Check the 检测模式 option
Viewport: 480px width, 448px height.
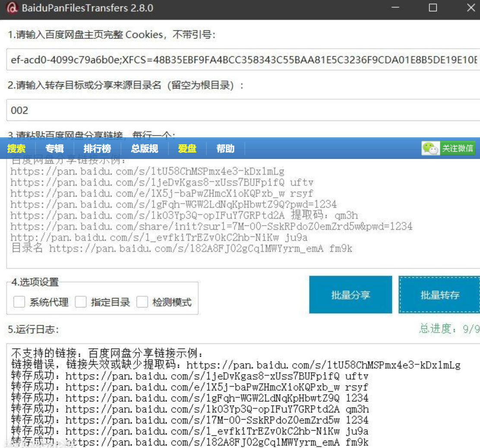142,302
